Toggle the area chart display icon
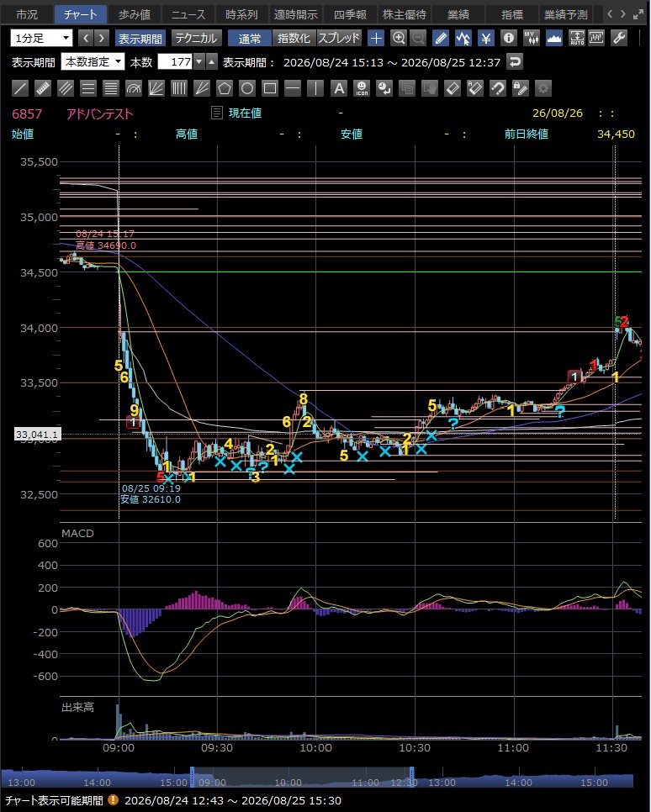 (x=554, y=38)
